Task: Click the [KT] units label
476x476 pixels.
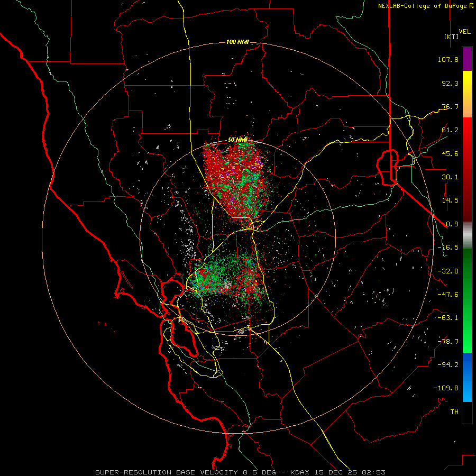Action: (x=452, y=36)
